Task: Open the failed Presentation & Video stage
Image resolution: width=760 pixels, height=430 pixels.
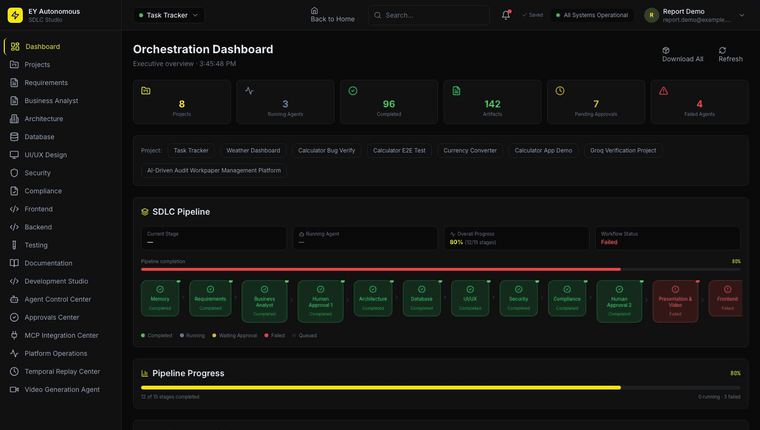Action: click(x=675, y=301)
